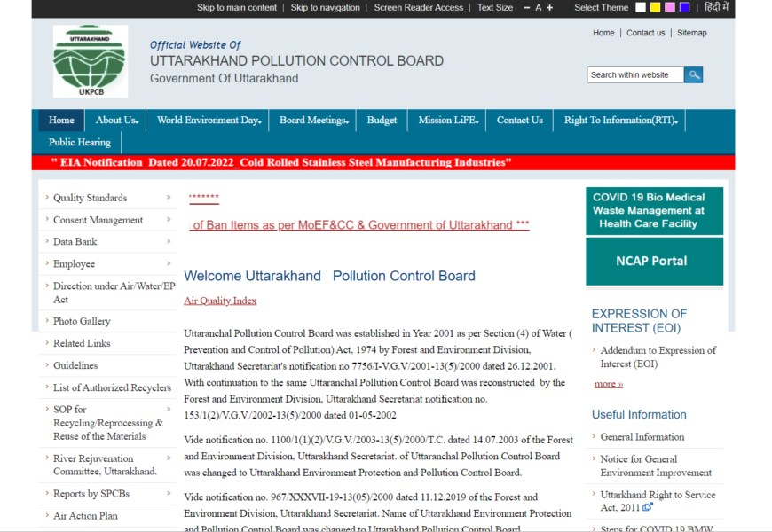This screenshot has height=532, width=772.
Task: Go to Public Hearing menu item
Action: pyautogui.click(x=80, y=143)
